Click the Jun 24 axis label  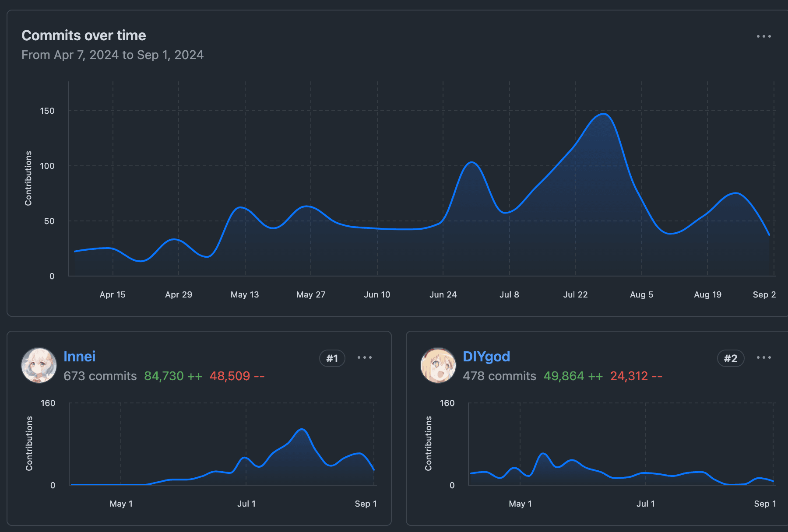tap(443, 294)
